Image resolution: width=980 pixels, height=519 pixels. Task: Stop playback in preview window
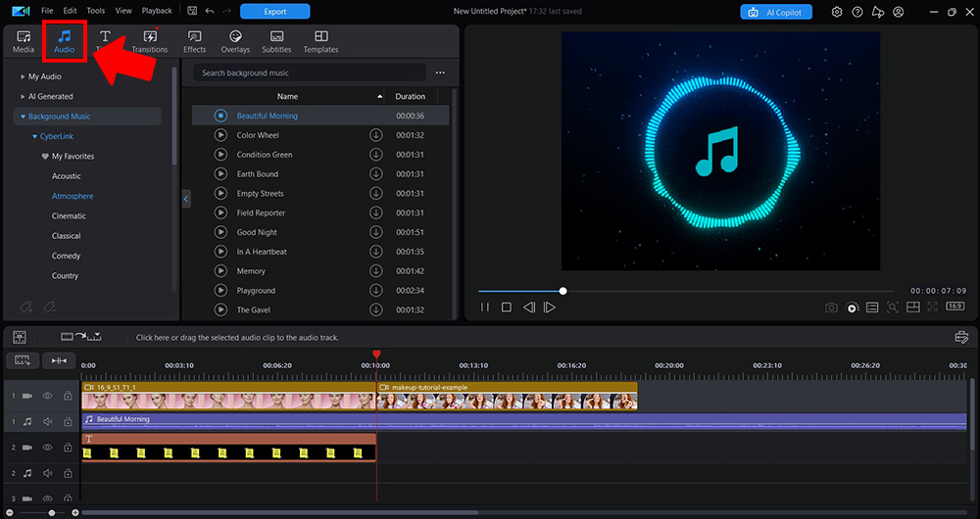click(x=507, y=307)
